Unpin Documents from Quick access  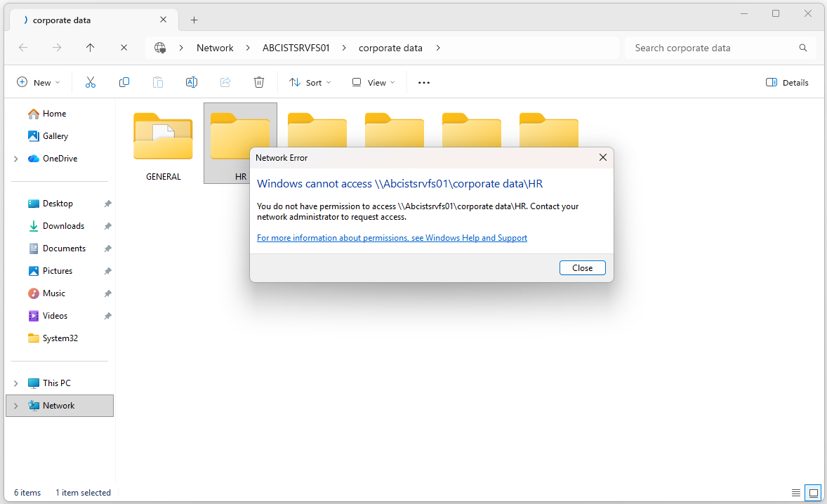(107, 248)
